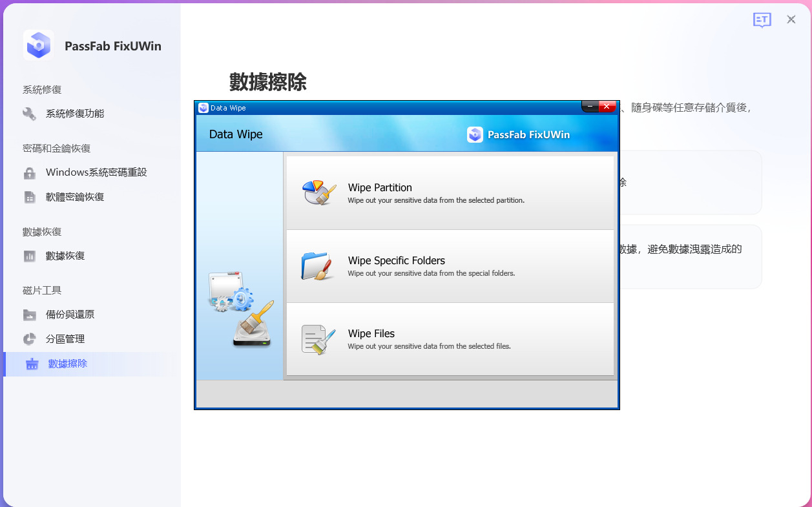This screenshot has height=507, width=812.
Task: Click the Wipe Partition pie-and-brush icon
Action: 319,192
